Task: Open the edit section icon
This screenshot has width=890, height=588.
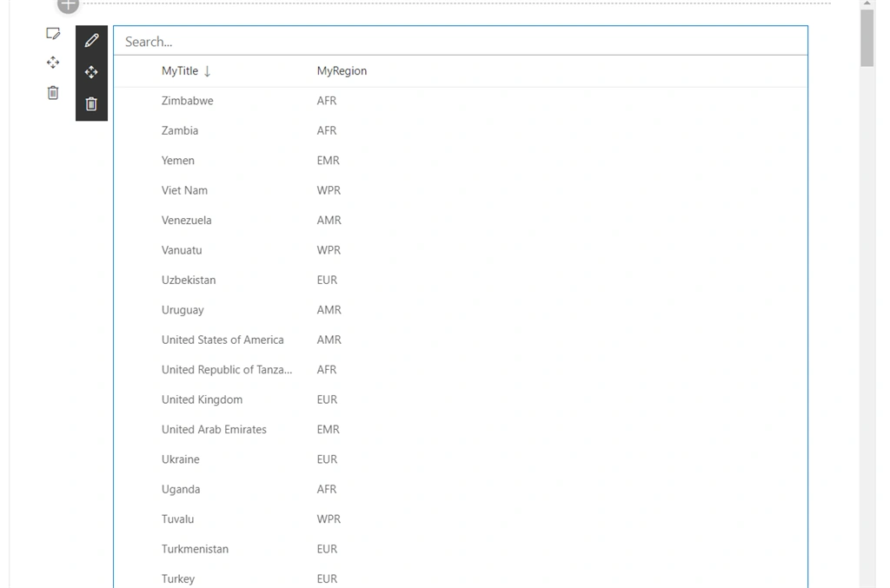Action: 53,34
